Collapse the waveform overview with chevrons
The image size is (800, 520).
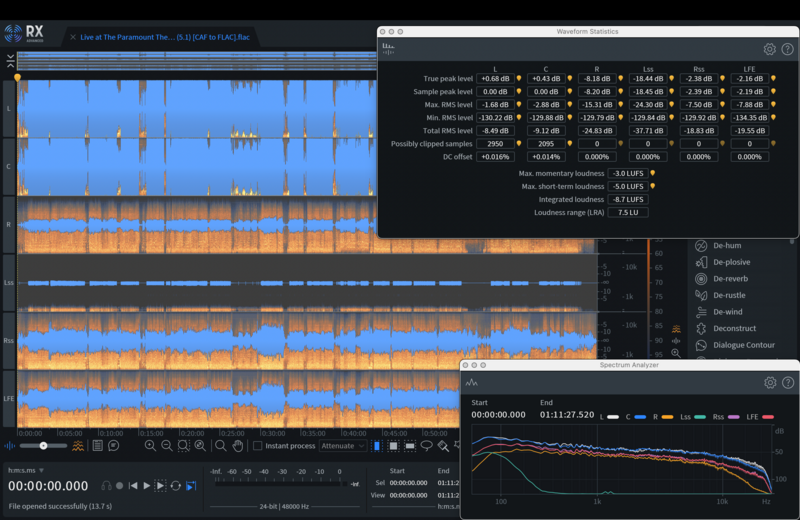[10, 61]
